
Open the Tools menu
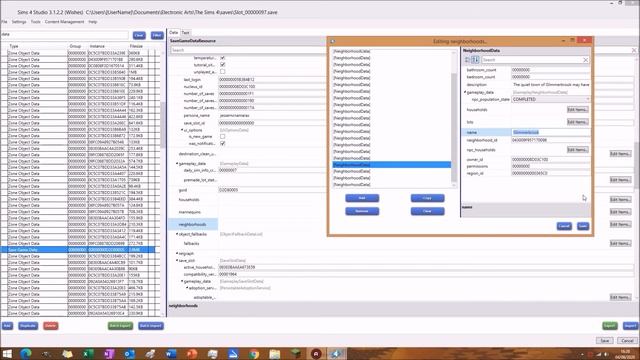coord(36,22)
